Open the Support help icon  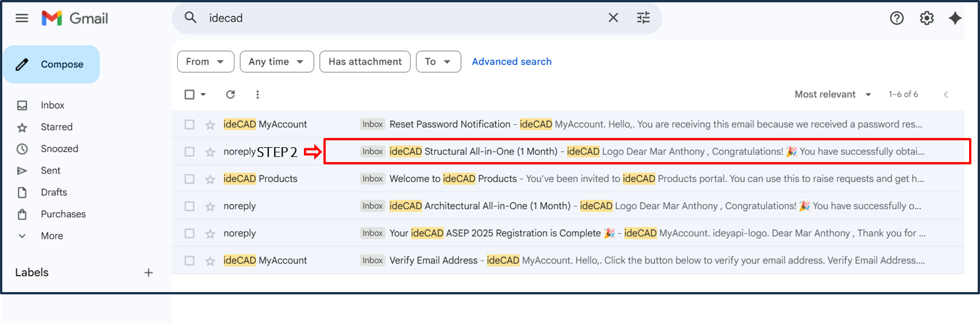(x=897, y=18)
